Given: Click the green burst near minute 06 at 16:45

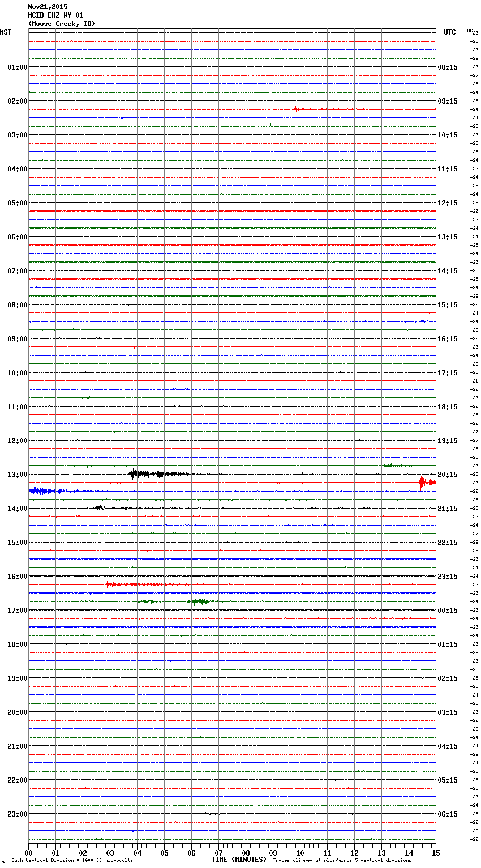Looking at the screenshot, I should (199, 601).
